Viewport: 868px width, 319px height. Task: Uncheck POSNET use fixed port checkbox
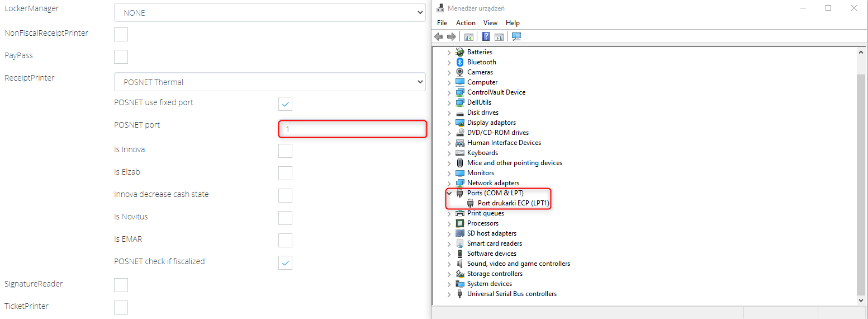tap(285, 104)
